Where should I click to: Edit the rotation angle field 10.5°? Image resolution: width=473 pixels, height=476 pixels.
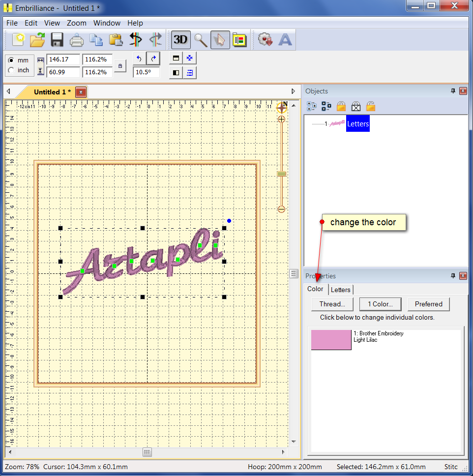pyautogui.click(x=146, y=72)
